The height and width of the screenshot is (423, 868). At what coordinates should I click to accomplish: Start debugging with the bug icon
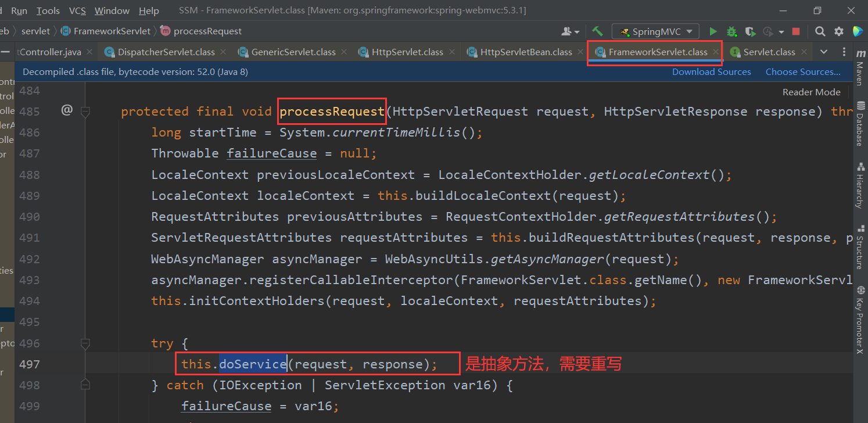(x=731, y=31)
